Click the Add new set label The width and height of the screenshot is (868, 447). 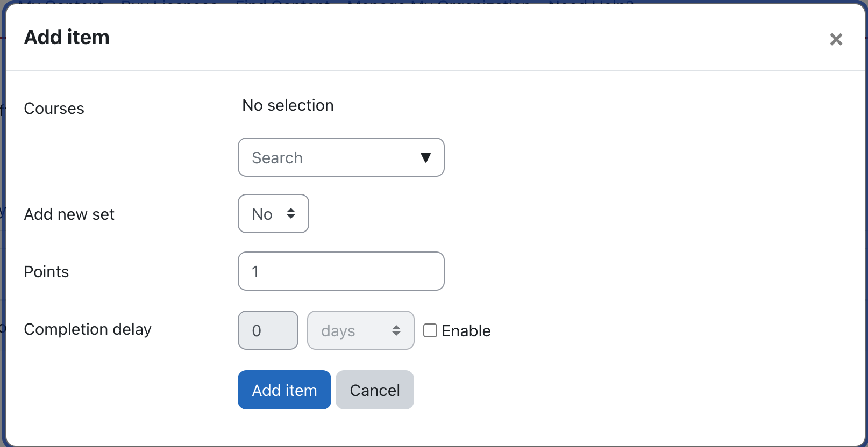69,214
